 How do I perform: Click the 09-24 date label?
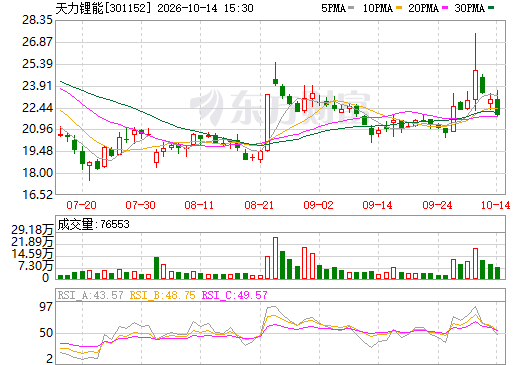click(x=437, y=205)
